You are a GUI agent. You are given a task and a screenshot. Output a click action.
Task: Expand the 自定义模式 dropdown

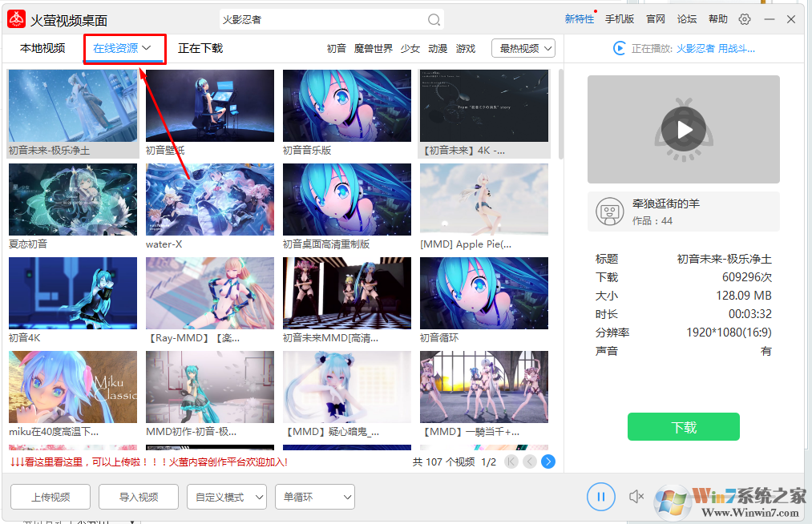(227, 497)
